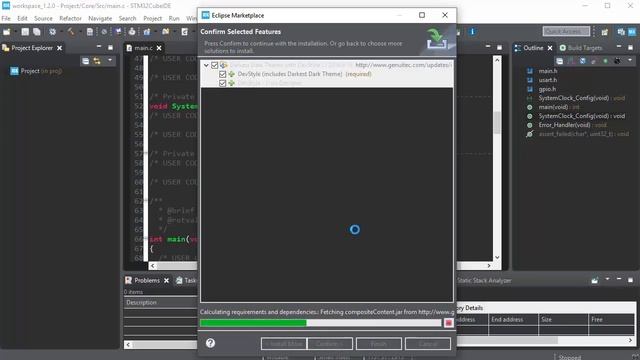Click the Static Stack Analyzer export icon
Screen dimensions: 640x360
coord(595,280)
